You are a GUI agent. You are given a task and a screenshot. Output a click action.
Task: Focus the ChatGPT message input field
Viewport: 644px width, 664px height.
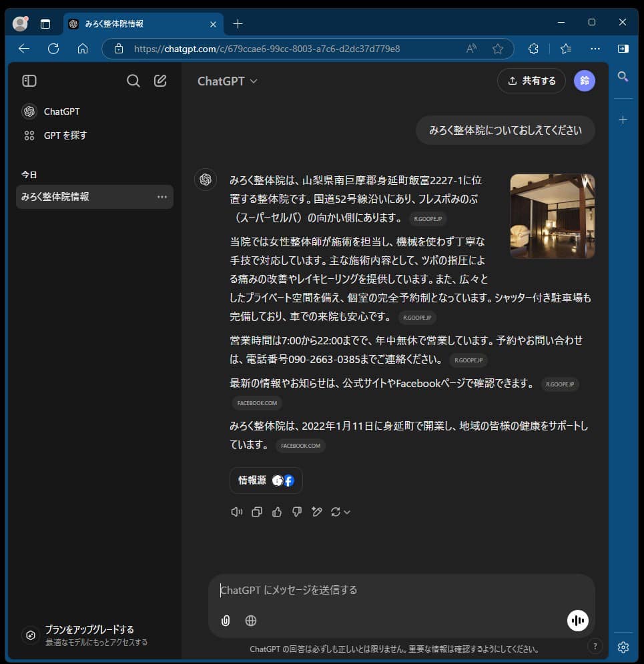401,591
